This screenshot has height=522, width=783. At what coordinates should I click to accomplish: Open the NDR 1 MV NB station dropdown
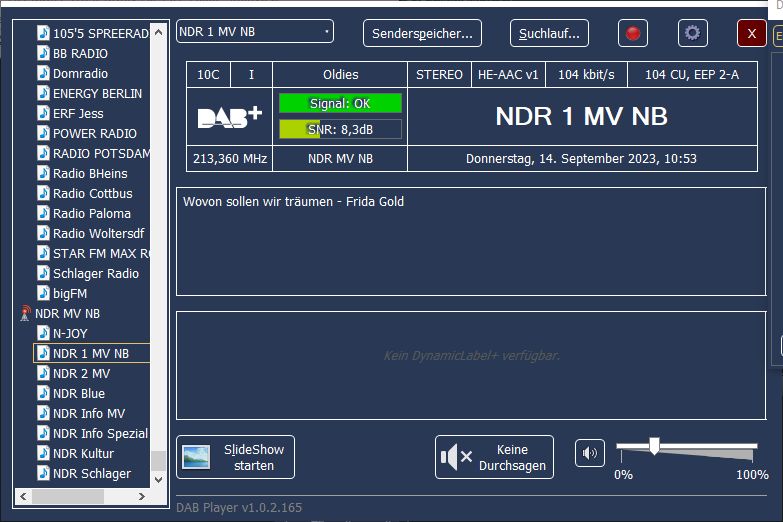255,31
